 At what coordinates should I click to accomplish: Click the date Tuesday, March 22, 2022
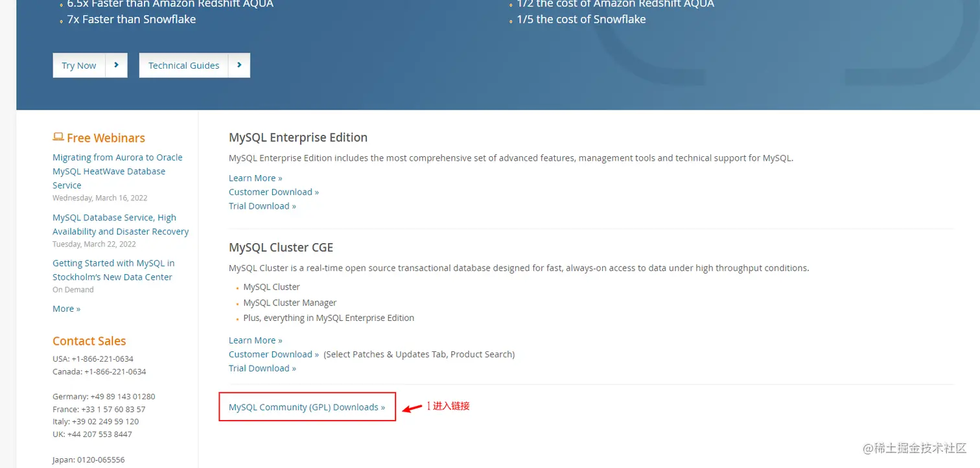pyautogui.click(x=95, y=244)
